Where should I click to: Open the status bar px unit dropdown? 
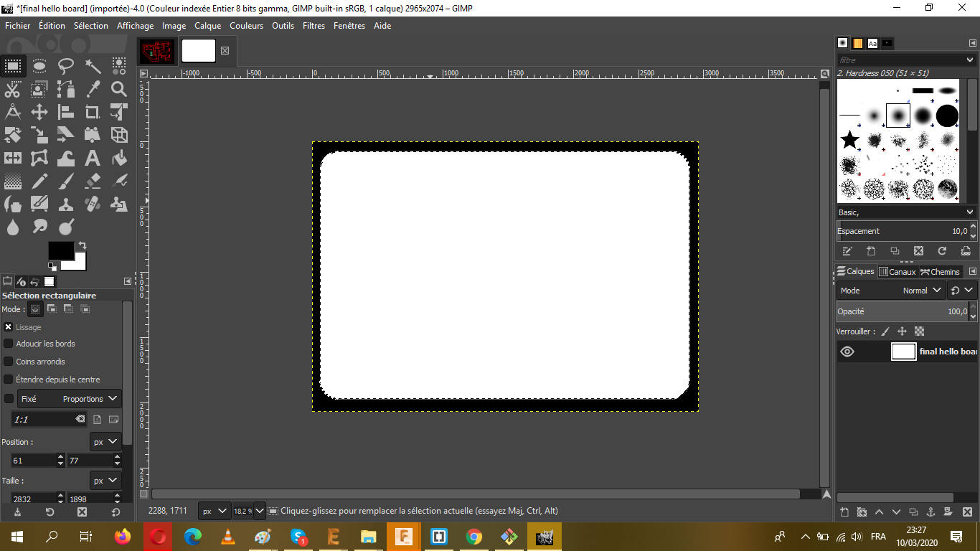(214, 511)
